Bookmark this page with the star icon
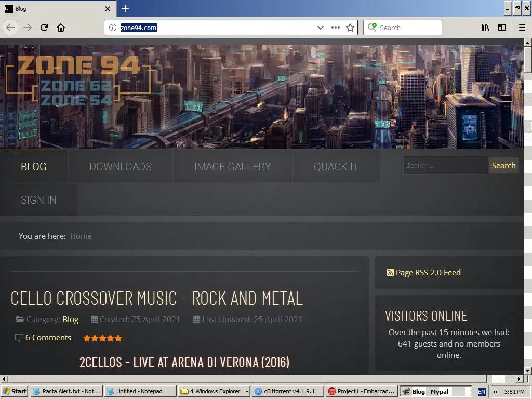The image size is (532, 399). [x=350, y=28]
